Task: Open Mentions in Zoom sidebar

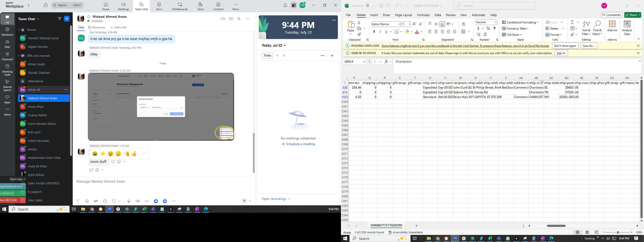Action: pos(7,32)
